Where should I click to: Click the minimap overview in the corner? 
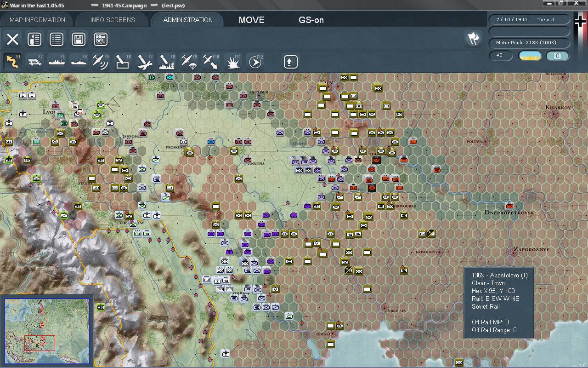pyautogui.click(x=47, y=331)
